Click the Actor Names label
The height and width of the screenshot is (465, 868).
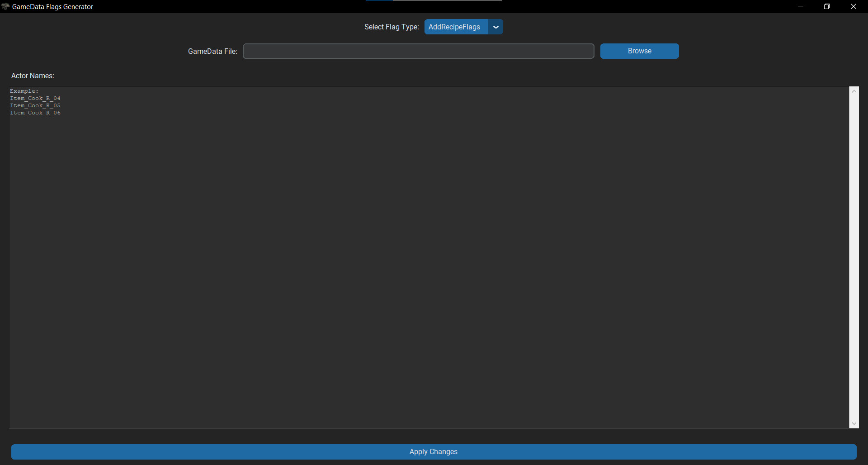pos(32,75)
